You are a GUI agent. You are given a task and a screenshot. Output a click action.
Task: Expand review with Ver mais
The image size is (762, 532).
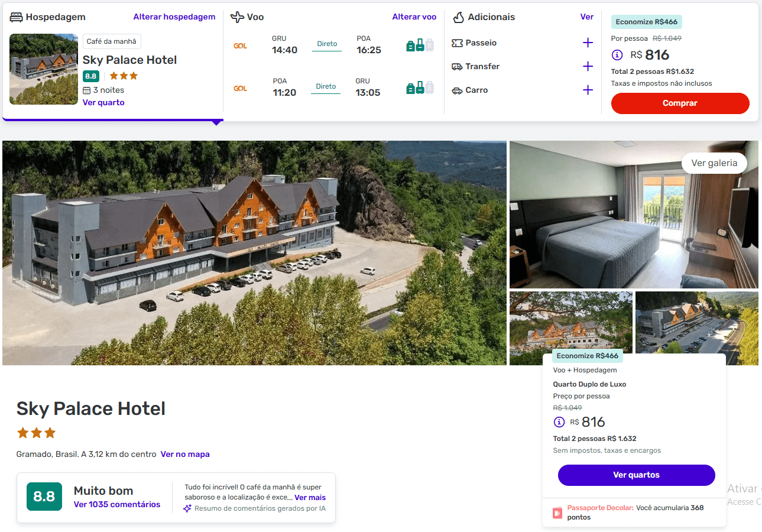(x=310, y=498)
